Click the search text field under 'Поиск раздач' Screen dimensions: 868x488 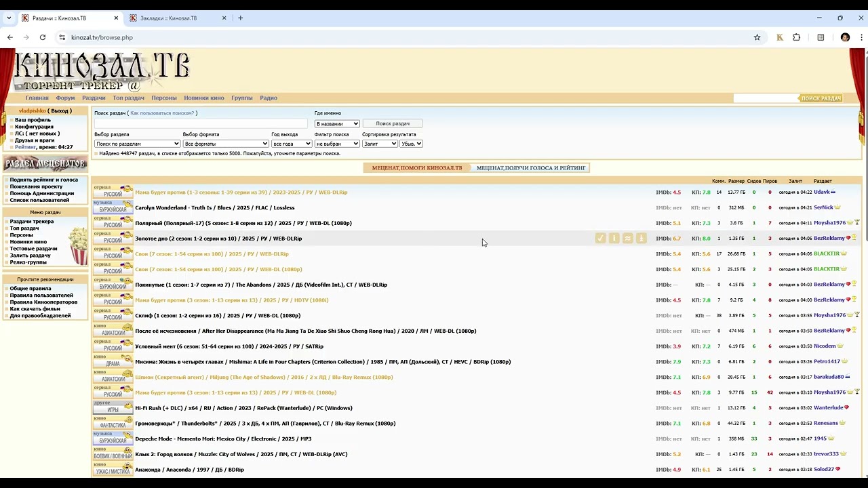(201, 123)
